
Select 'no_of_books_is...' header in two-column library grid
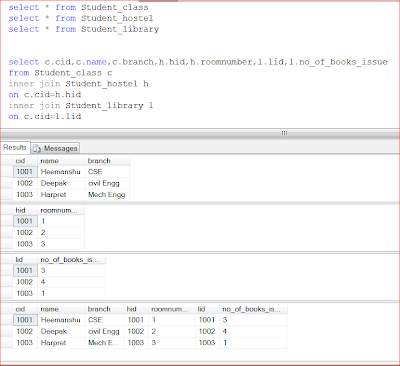(x=72, y=260)
